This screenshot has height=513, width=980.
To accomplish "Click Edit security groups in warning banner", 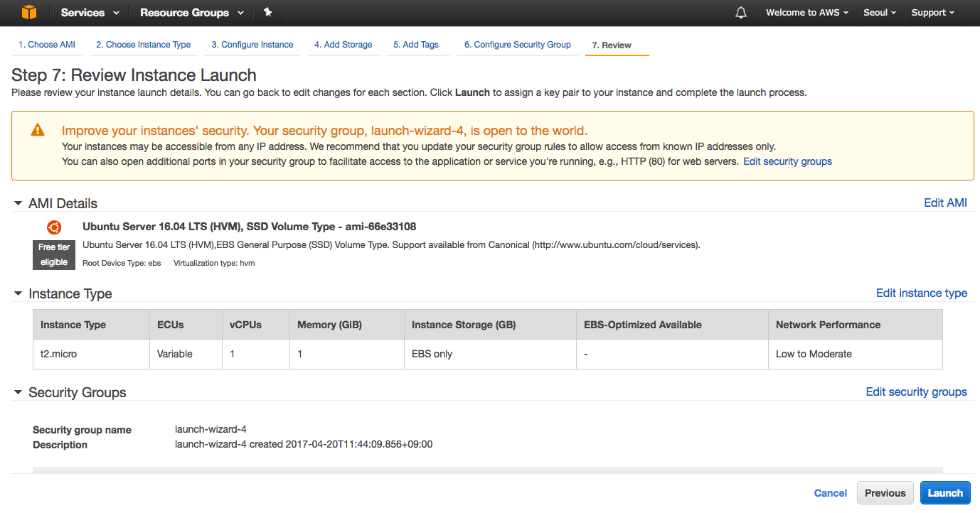I will point(787,161).
